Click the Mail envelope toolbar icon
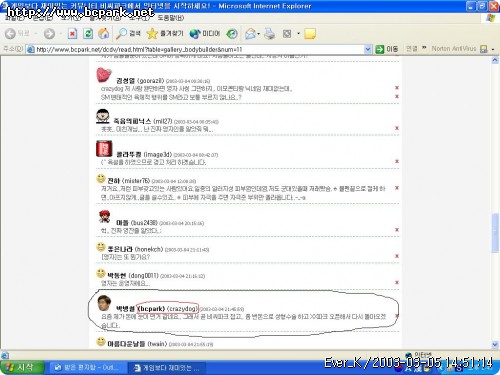This screenshot has width=500, height=375. click(x=250, y=33)
